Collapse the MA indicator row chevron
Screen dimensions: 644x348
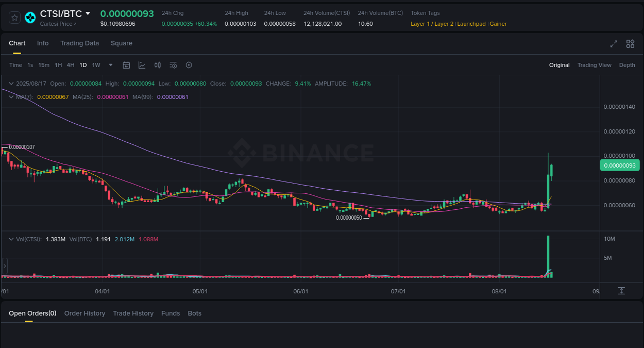[10, 96]
